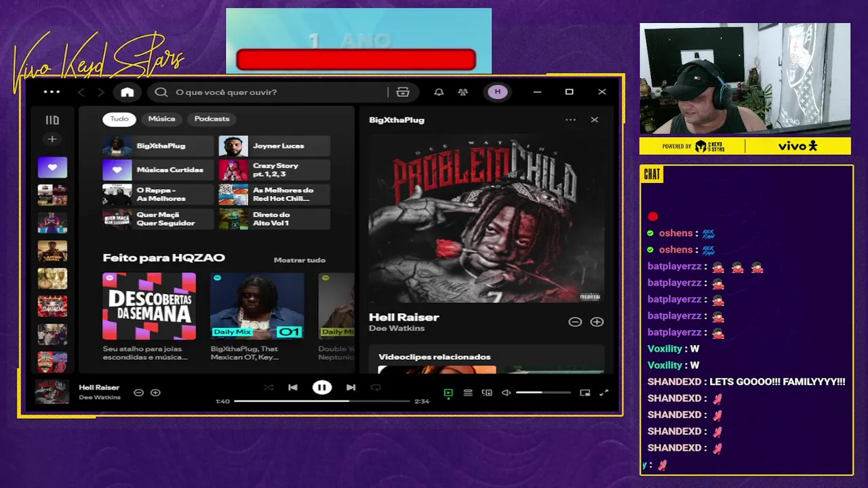Collapse the library sidebar icon

click(x=52, y=120)
